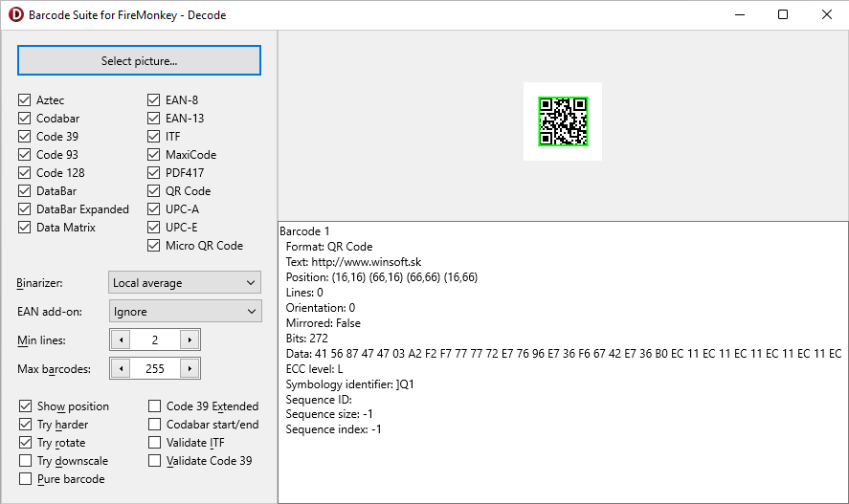Increase Min lines value
Viewport: 849px width, 504px height.
[190, 340]
